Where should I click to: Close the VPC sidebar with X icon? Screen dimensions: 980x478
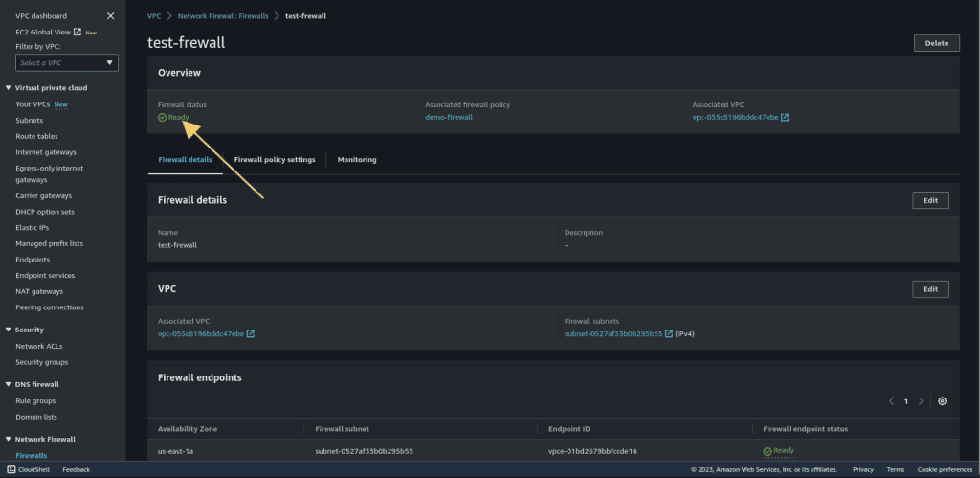[x=111, y=15]
